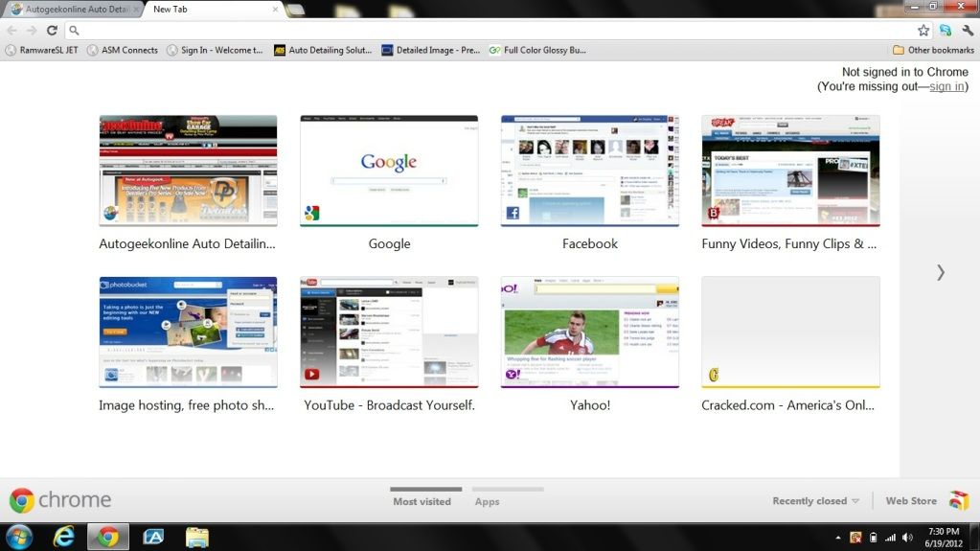Reload the page with refresh icon

[x=52, y=30]
